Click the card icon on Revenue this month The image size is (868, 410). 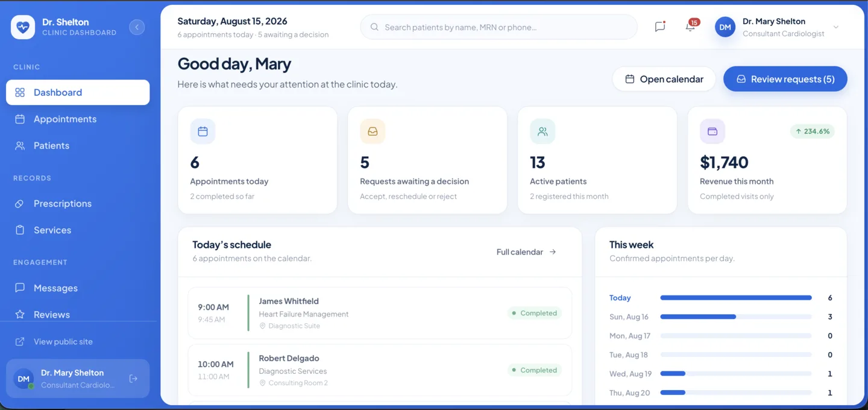click(712, 131)
